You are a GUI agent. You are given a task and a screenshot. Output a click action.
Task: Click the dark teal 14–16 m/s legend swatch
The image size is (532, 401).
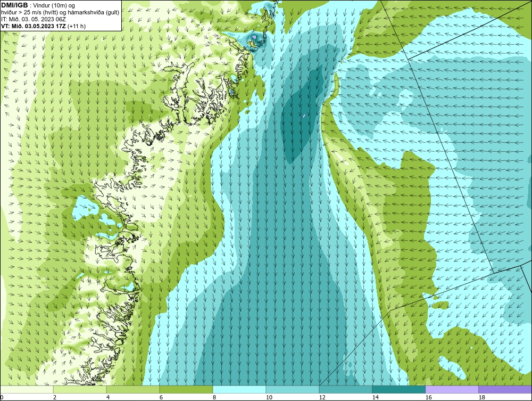tap(398, 389)
